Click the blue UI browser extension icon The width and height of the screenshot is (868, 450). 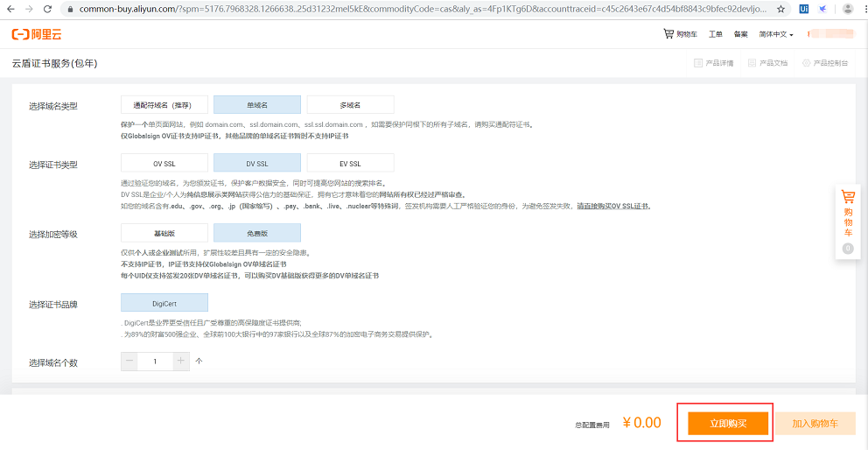(x=804, y=9)
